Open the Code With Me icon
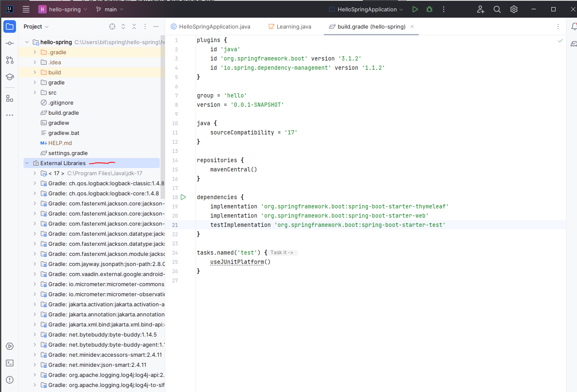Viewport: 577px width, 392px height. tap(480, 9)
